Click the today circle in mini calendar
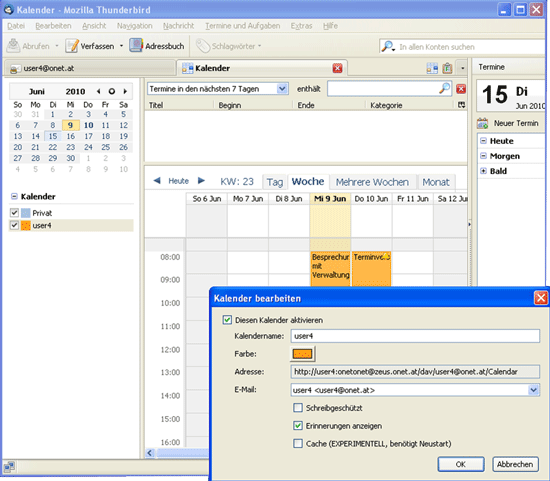The width and height of the screenshot is (550, 481). coord(112,91)
